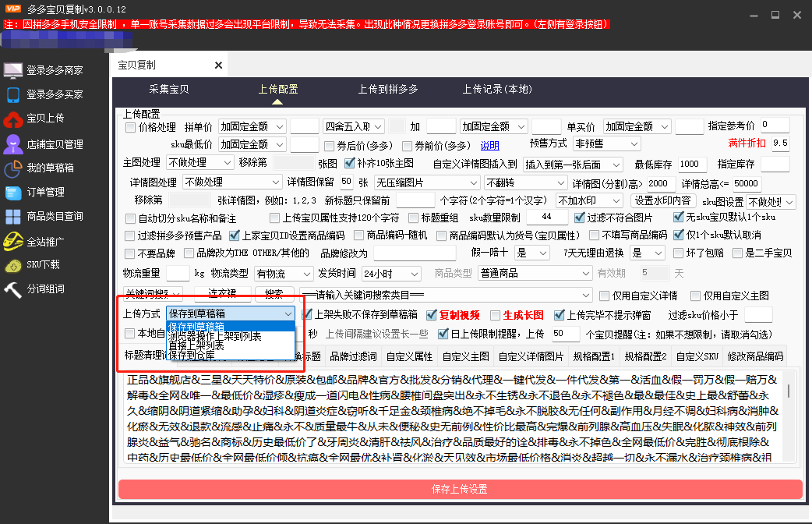This screenshot has height=524, width=812.
Task: Toggle 过滤不符合图片 checkbox
Action: pyautogui.click(x=580, y=218)
